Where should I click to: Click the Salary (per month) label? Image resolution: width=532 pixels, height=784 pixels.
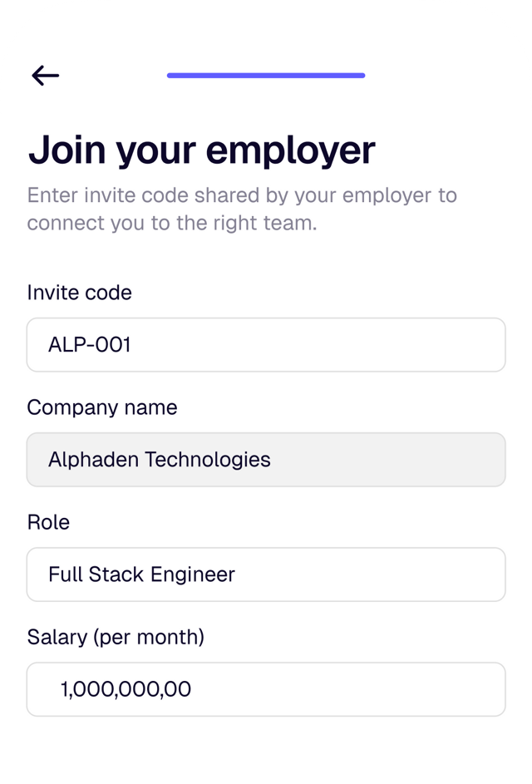[x=116, y=637]
